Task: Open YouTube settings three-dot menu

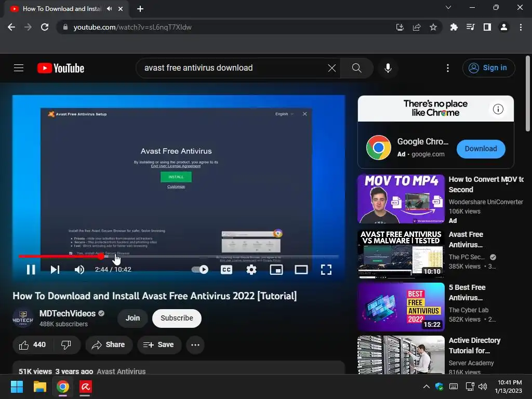Action: (448, 68)
